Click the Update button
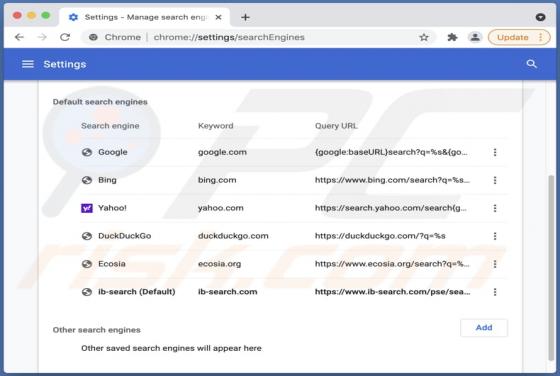 (519, 37)
